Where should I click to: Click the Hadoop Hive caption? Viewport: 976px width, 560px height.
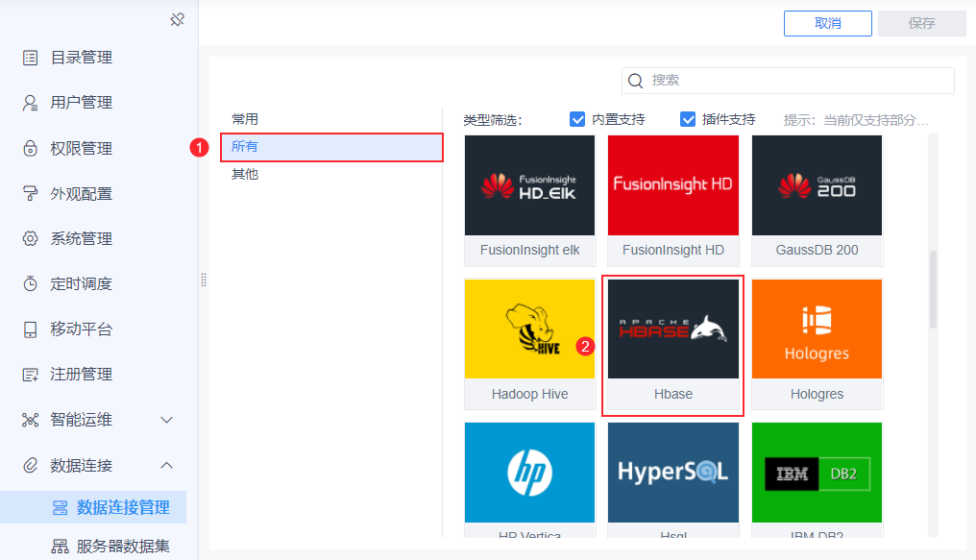[x=529, y=395]
